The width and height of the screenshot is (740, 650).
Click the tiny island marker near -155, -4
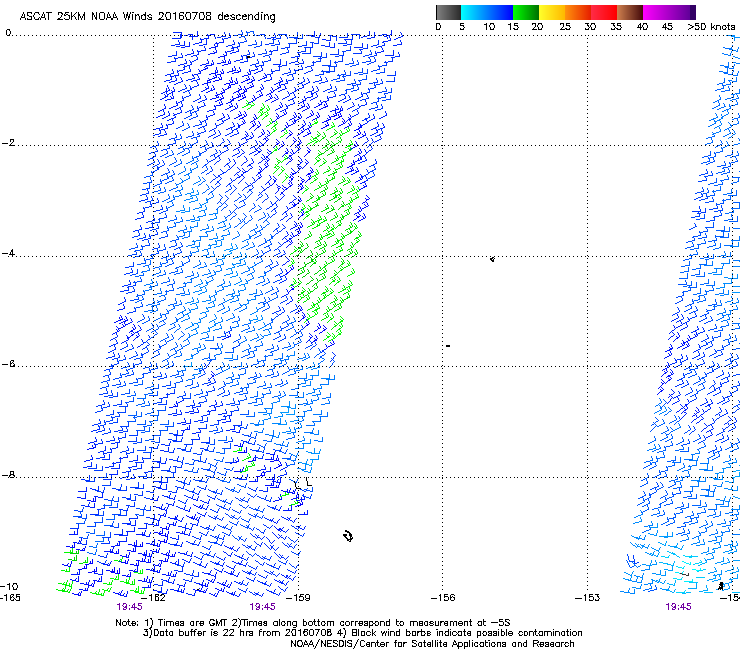pyautogui.click(x=492, y=259)
